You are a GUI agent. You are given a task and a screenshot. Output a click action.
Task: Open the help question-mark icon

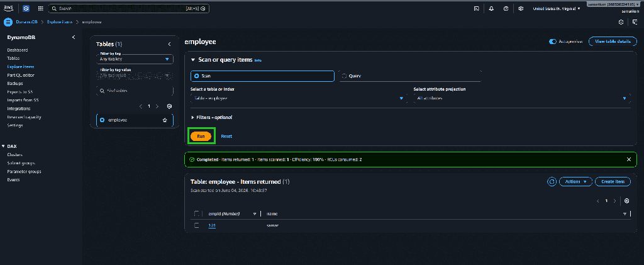[506, 8]
